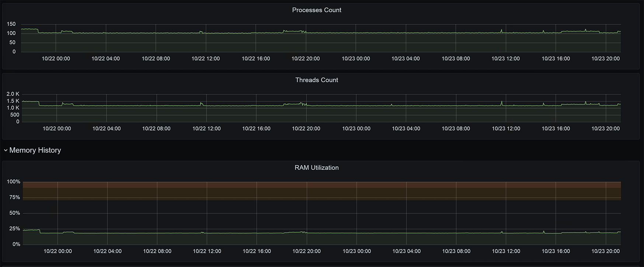
Task: Click the 2.0 K label on Threads Count y-axis
Action: pos(13,94)
